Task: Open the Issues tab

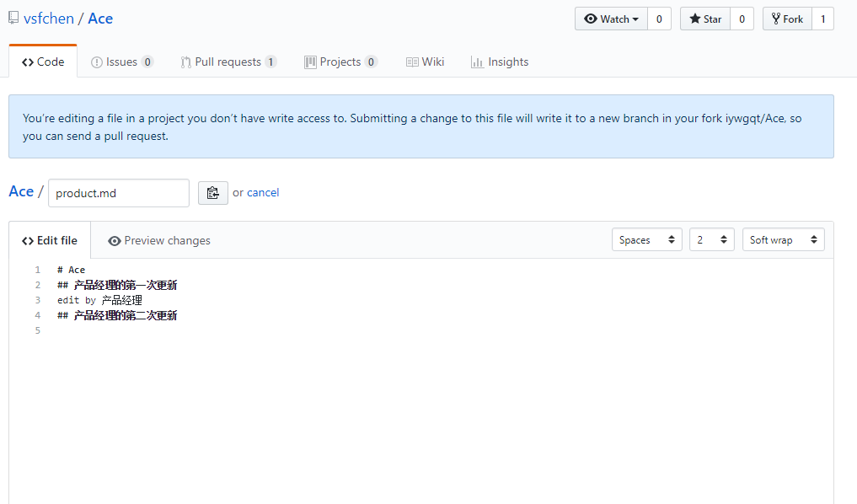Action: point(121,62)
